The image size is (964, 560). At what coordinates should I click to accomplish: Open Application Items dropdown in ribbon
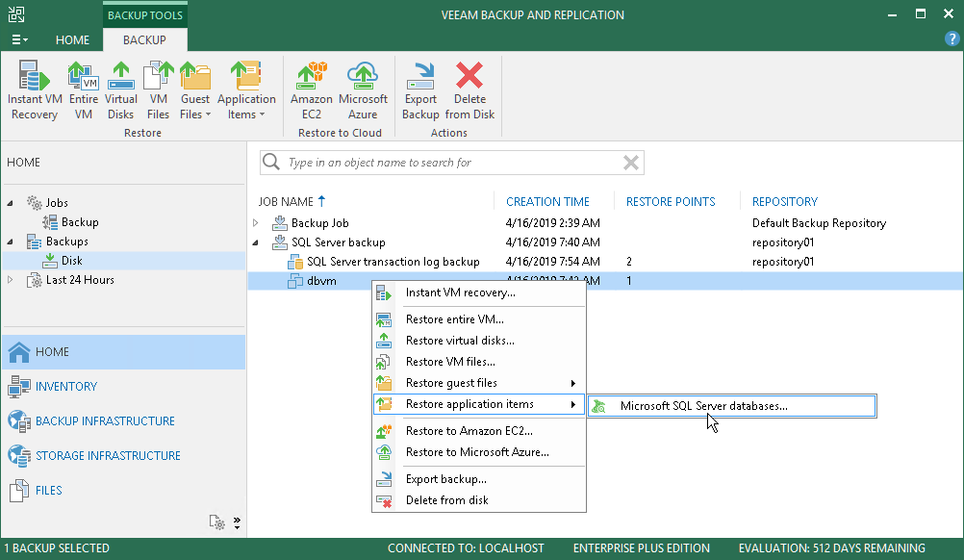click(x=246, y=90)
